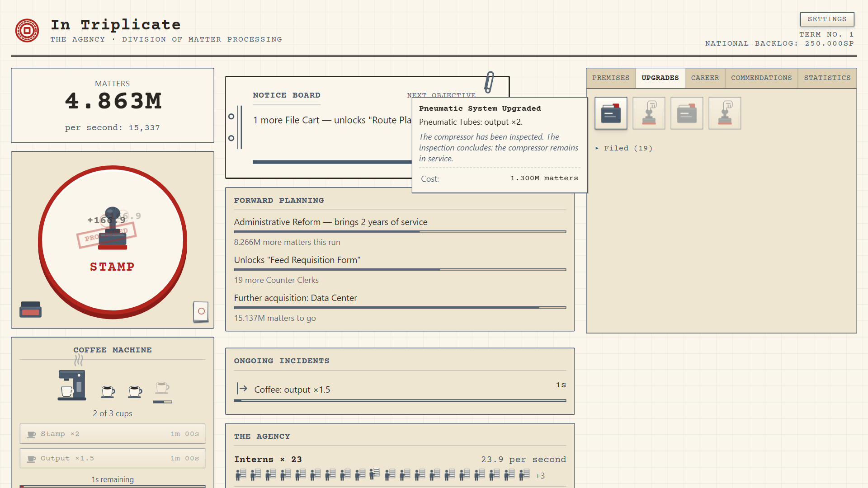868x488 pixels.
Task: Select the upper notice board ring dot
Action: [x=231, y=117]
